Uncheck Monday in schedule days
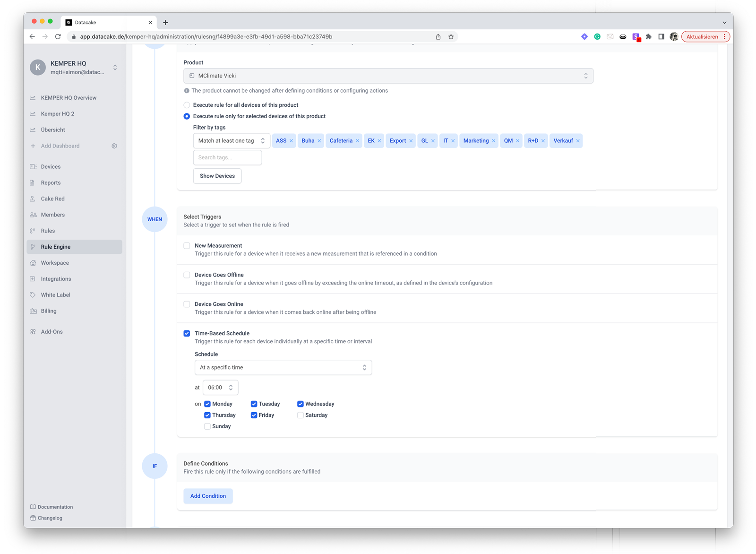Image resolution: width=756 pixels, height=554 pixels. pyautogui.click(x=207, y=404)
